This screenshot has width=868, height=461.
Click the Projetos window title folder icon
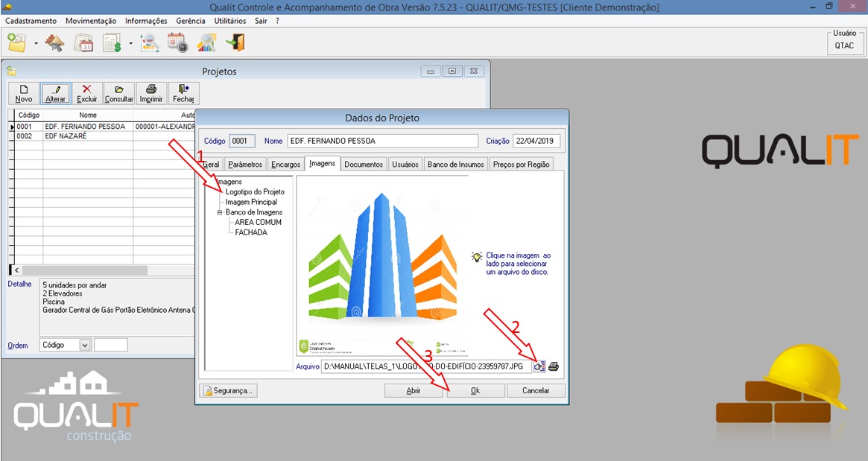12,71
